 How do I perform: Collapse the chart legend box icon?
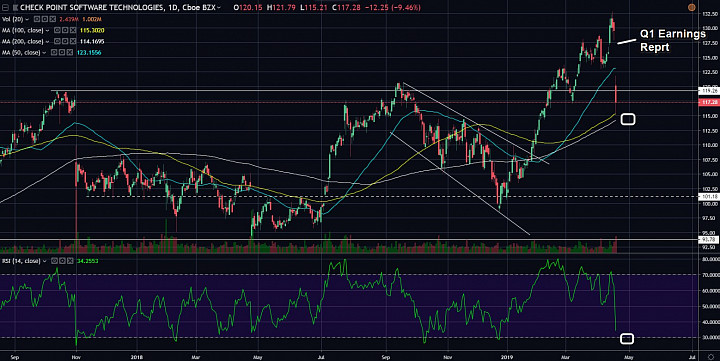click(6, 7)
